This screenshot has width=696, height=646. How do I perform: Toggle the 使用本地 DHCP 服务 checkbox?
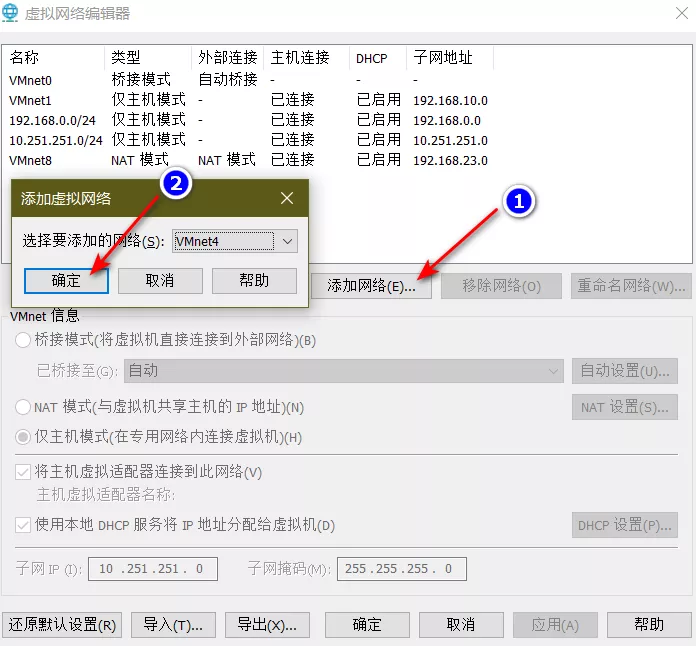tap(23, 525)
